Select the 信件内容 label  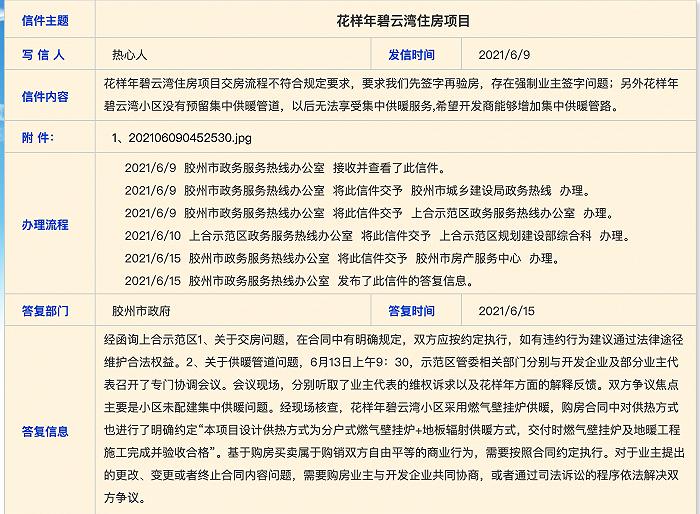point(45,96)
